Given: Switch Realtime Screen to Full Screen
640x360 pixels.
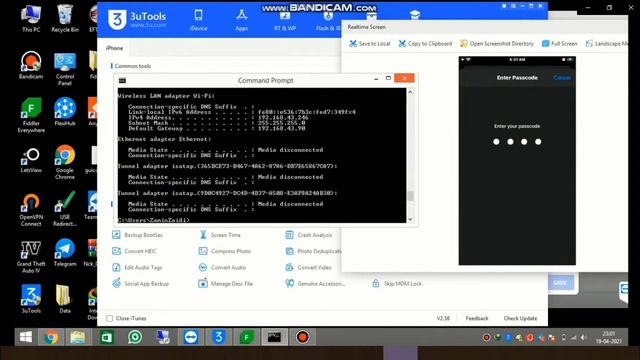Looking at the screenshot, I should pos(559,44).
